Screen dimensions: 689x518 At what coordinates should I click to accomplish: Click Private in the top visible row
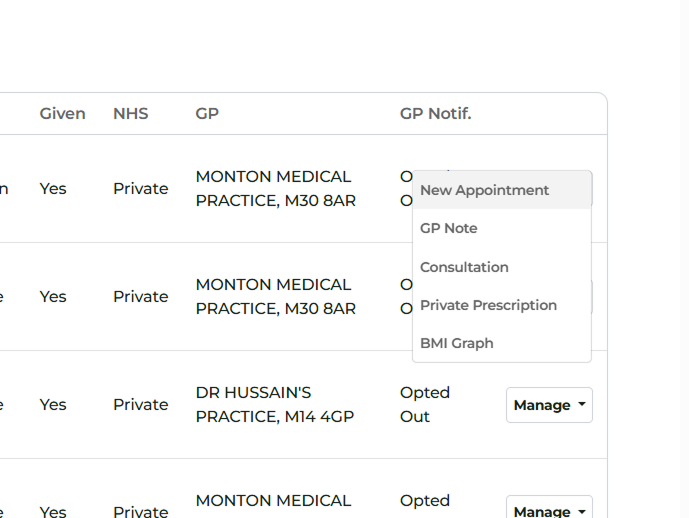(140, 189)
